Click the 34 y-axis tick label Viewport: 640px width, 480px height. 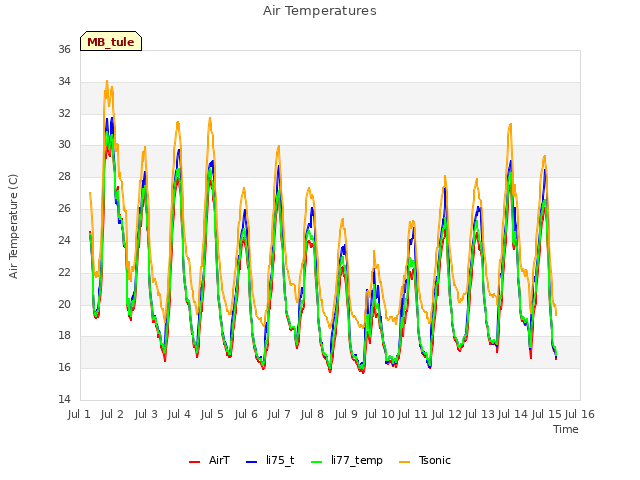[64, 81]
